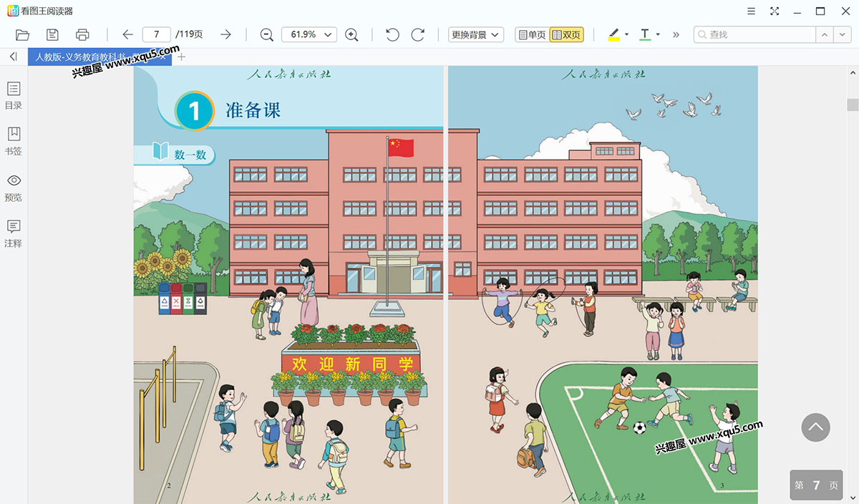Image resolution: width=859 pixels, height=504 pixels.
Task: Open the 预览 thumbnail preview panel
Action: 14,188
